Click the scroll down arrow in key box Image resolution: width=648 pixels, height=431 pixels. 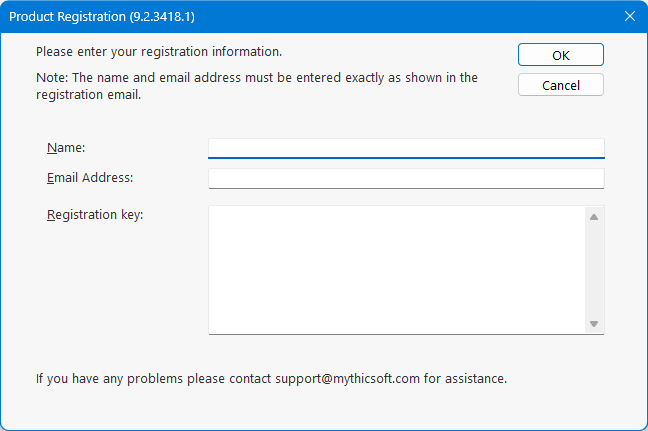click(x=593, y=324)
